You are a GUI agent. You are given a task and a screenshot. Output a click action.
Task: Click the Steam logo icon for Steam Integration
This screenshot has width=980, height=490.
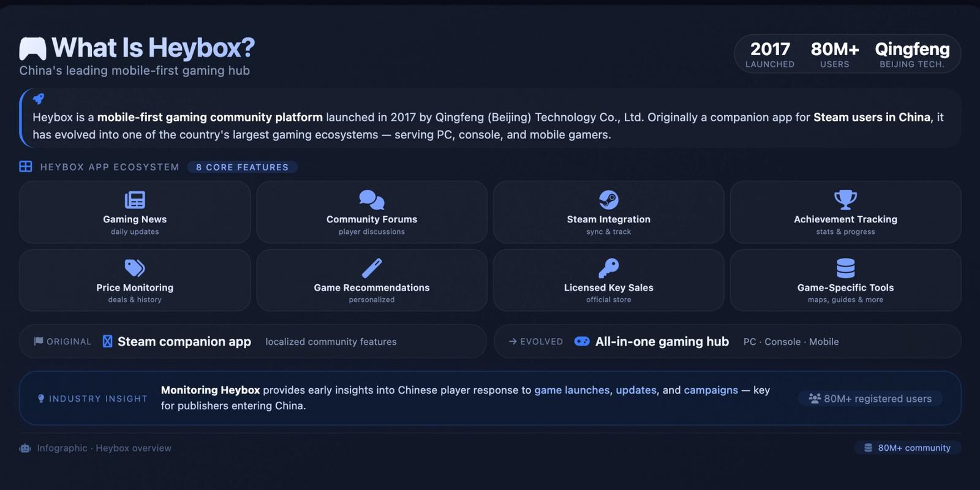(609, 200)
